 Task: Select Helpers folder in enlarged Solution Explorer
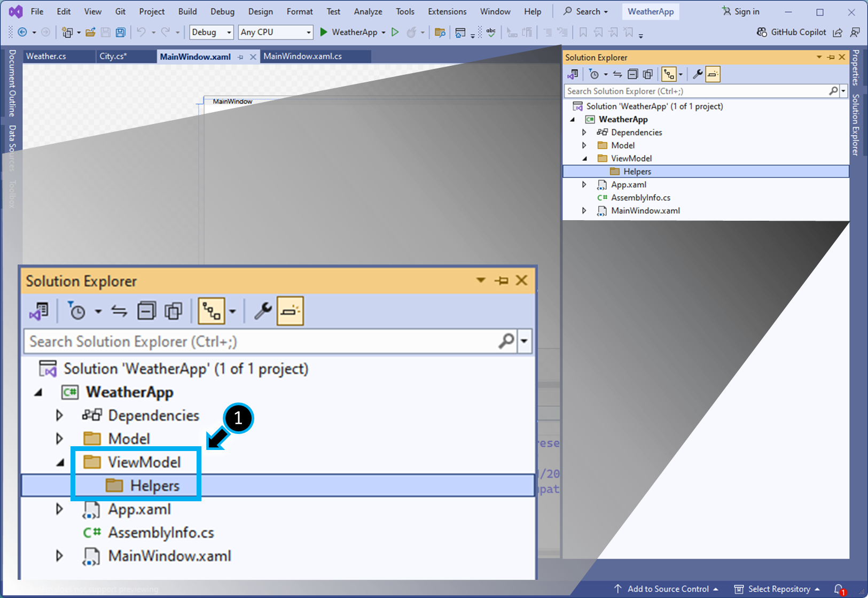(x=278, y=485)
